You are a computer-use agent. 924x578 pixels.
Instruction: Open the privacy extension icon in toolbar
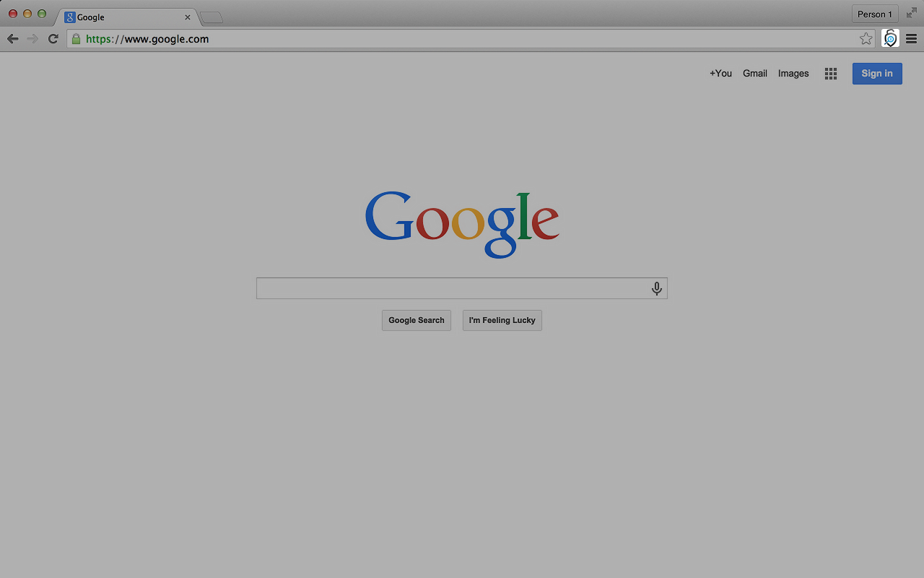(x=890, y=39)
